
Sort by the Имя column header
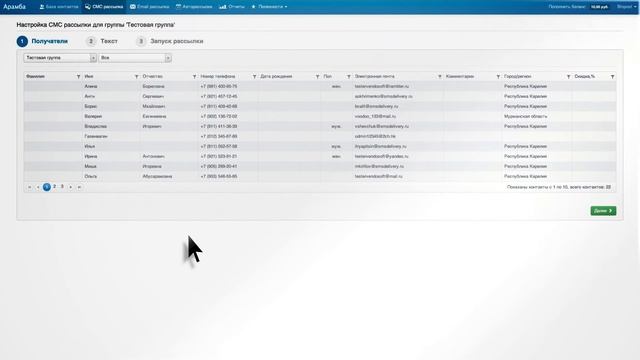pos(89,76)
